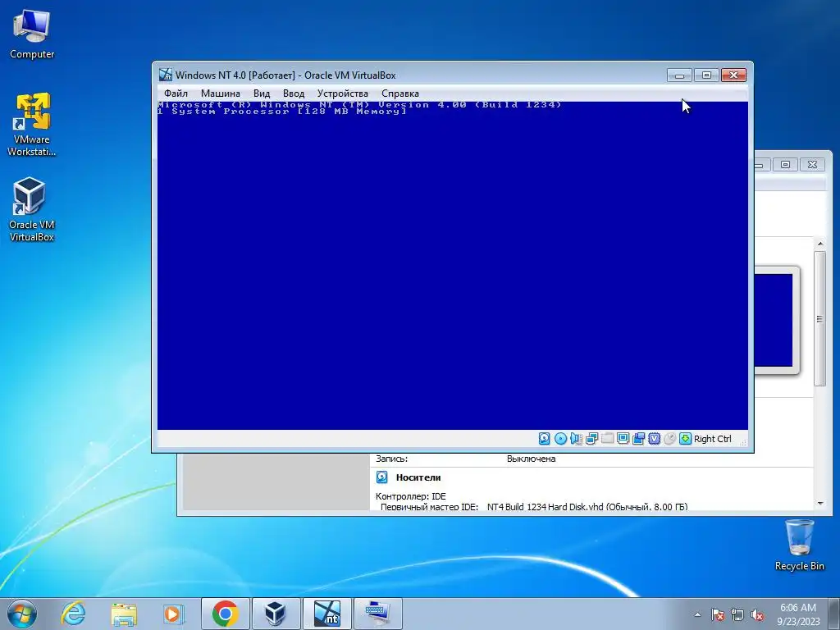840x630 pixels.
Task: Click the muted volume tray icon
Action: pos(757,614)
